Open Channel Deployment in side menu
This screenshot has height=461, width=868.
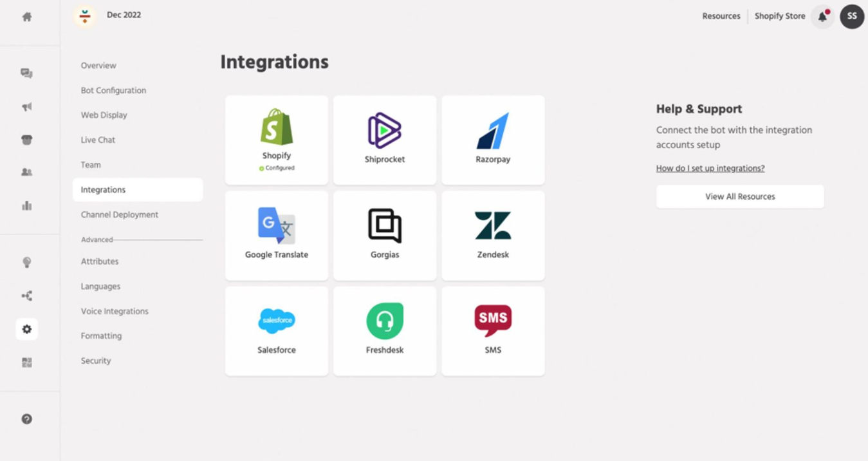tap(120, 215)
